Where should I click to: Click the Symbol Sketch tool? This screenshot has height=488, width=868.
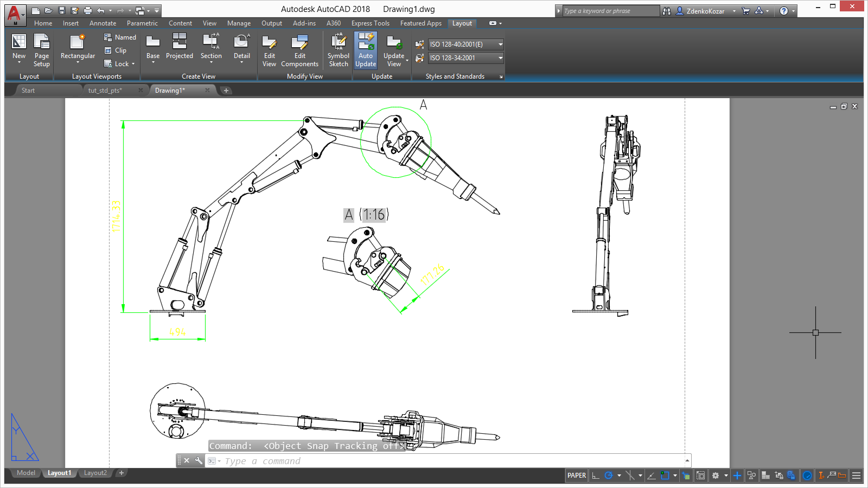339,51
